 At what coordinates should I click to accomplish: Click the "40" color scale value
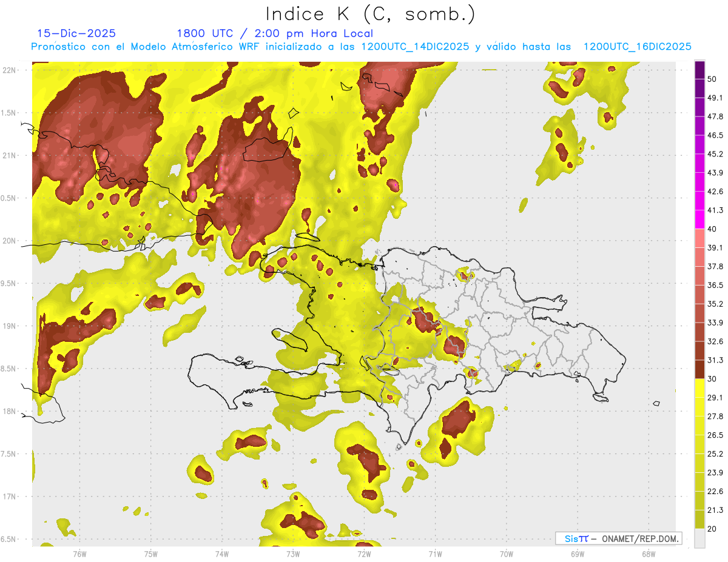(x=712, y=229)
